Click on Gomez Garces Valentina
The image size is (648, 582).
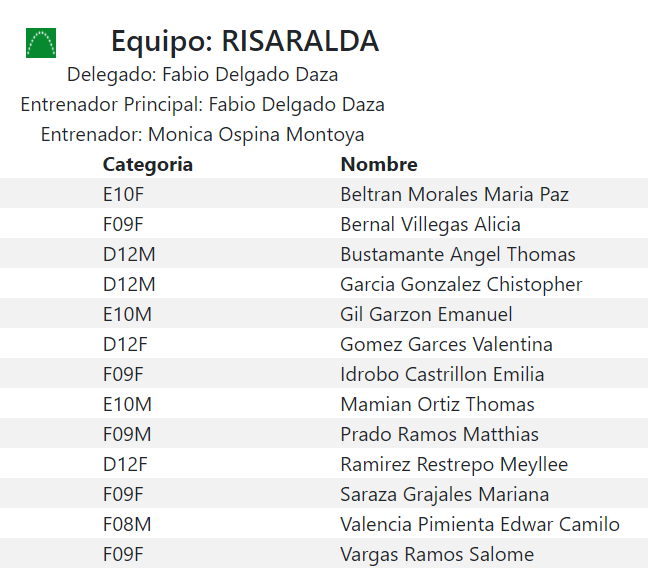[446, 345]
